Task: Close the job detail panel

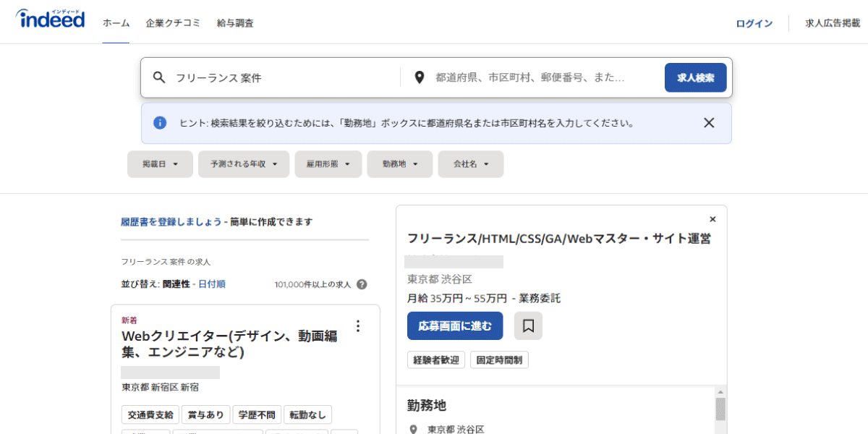Action: [712, 218]
